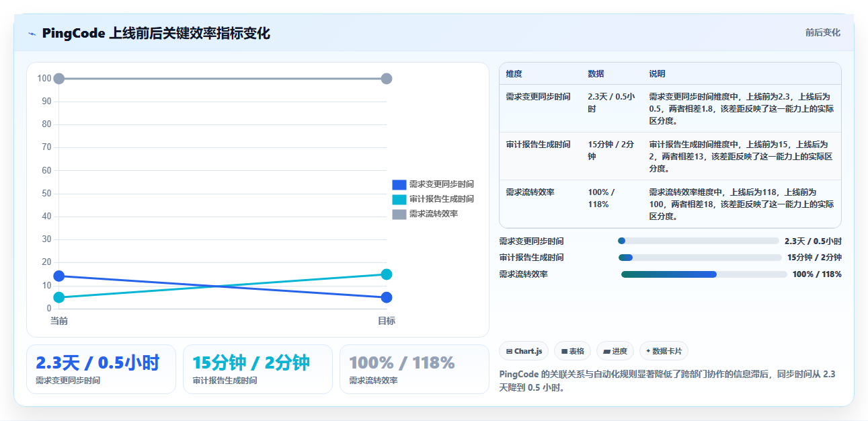This screenshot has height=421, width=868.
Task: Open the 数据卡片 chip
Action: pos(664,351)
